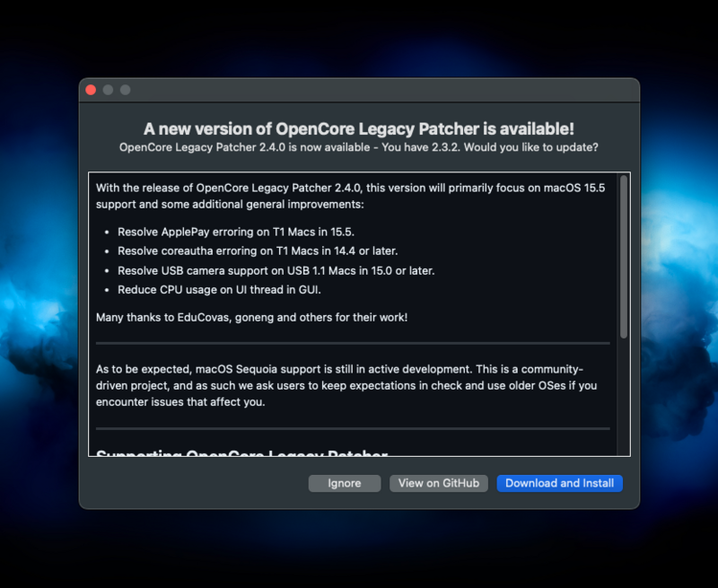Click the release notes scrollbar thumb
The image size is (718, 588).
(624, 256)
